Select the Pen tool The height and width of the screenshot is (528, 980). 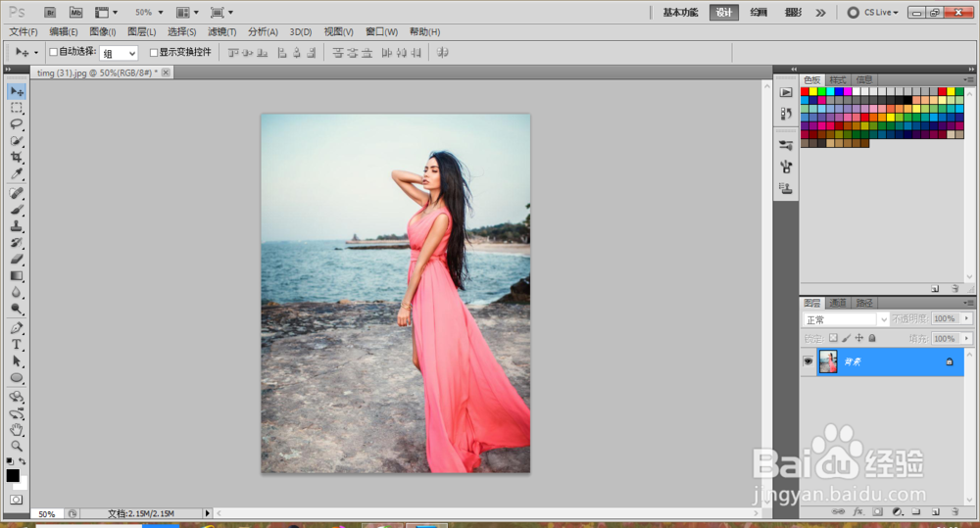17,328
